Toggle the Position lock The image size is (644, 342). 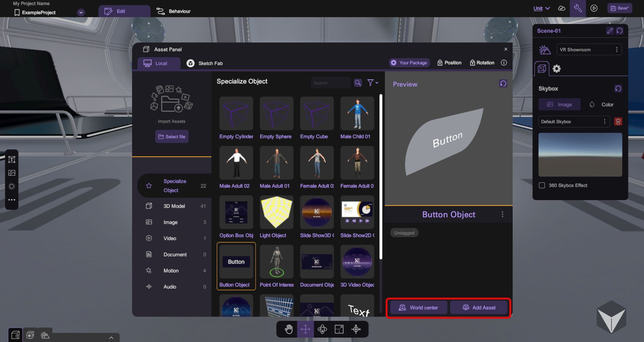449,63
